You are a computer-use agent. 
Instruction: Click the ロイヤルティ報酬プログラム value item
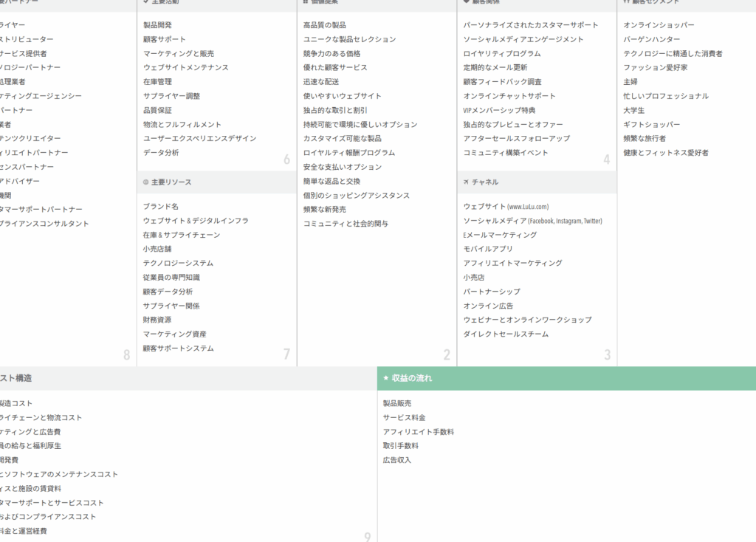point(348,153)
